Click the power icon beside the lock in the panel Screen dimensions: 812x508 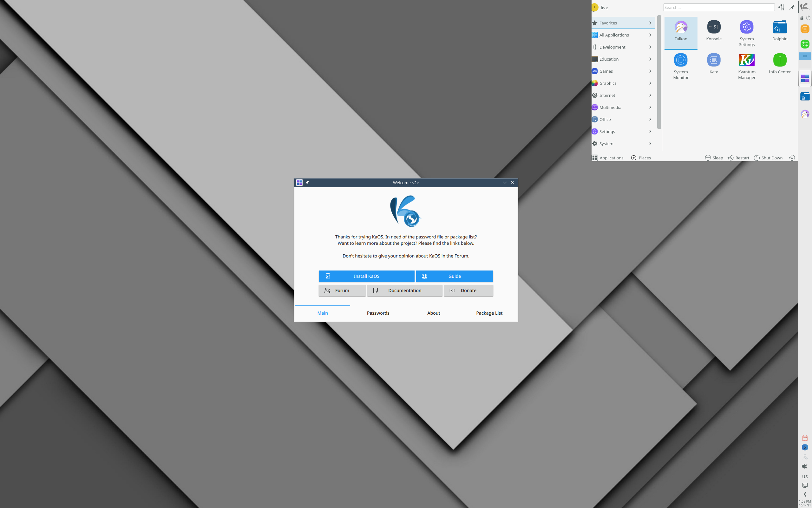point(808,18)
